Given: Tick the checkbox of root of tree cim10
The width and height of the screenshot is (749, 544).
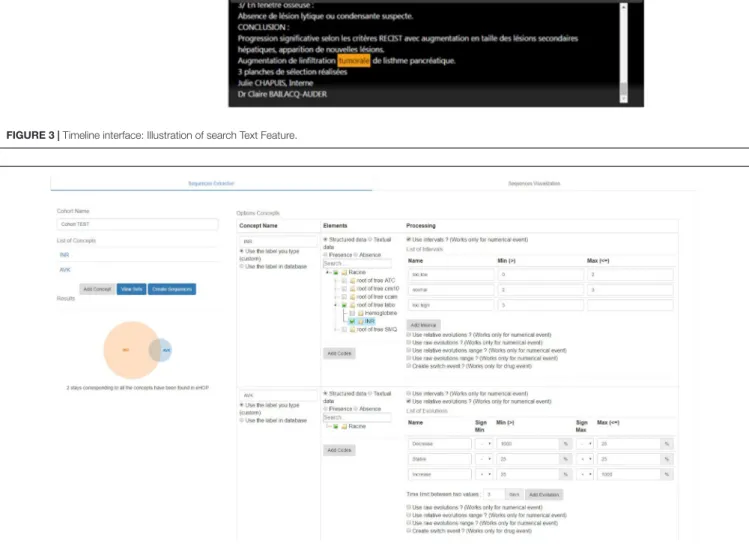Looking at the screenshot, I should tap(344, 289).
